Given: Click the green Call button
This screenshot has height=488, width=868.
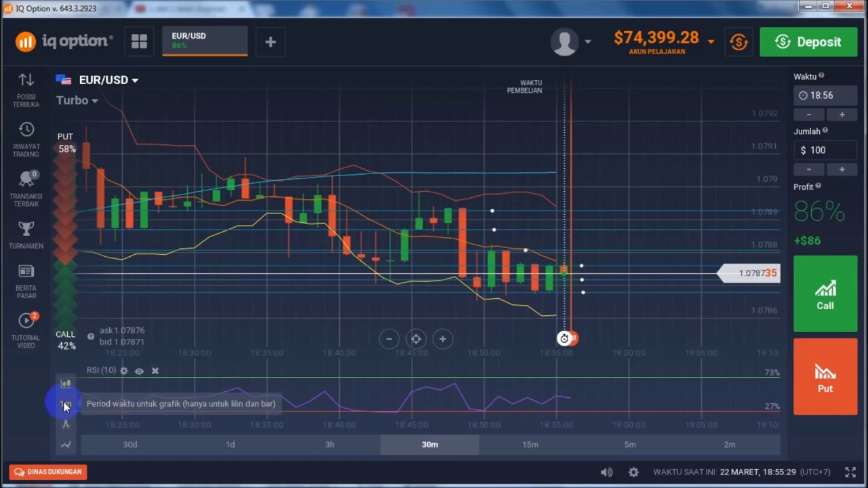Looking at the screenshot, I should click(x=825, y=293).
